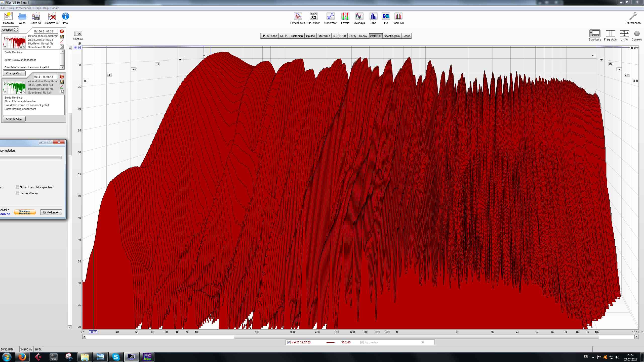
Task: Click the first measurement notes scrollbar down arrow
Action: click(62, 67)
